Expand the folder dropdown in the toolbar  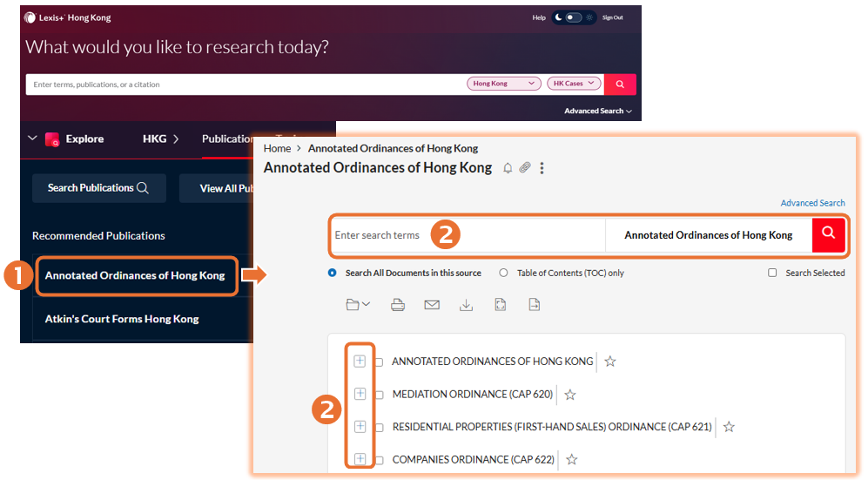pyautogui.click(x=357, y=305)
